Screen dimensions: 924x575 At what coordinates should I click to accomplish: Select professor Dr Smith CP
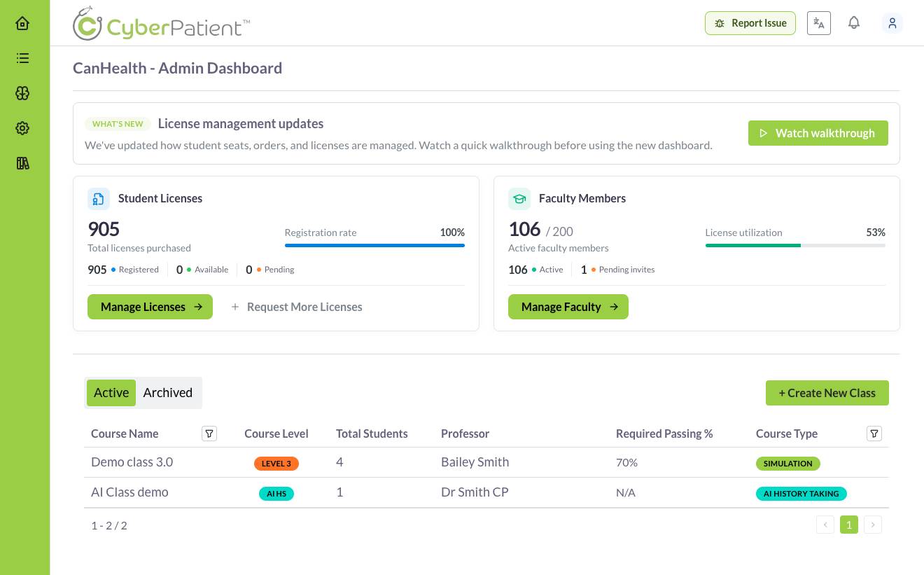pos(475,492)
